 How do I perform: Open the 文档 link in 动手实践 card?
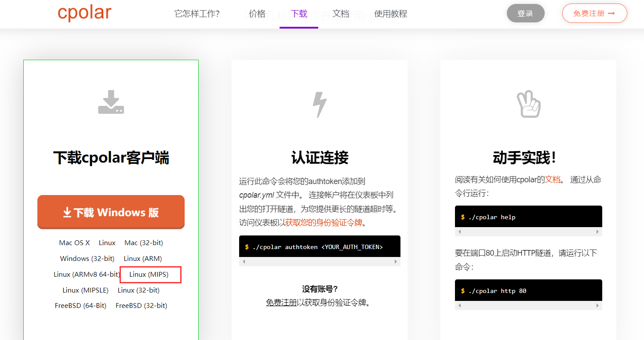553,180
